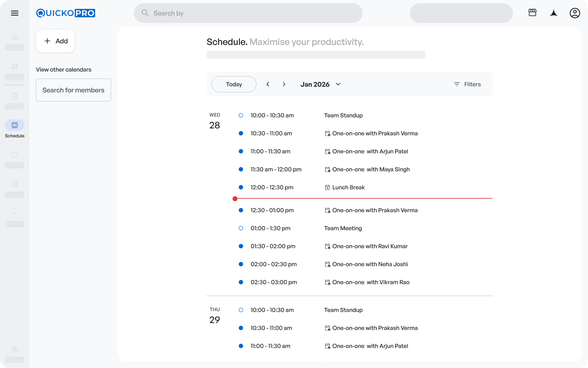Open the reports chart icon in sidebar
The image size is (588, 368).
point(15,184)
